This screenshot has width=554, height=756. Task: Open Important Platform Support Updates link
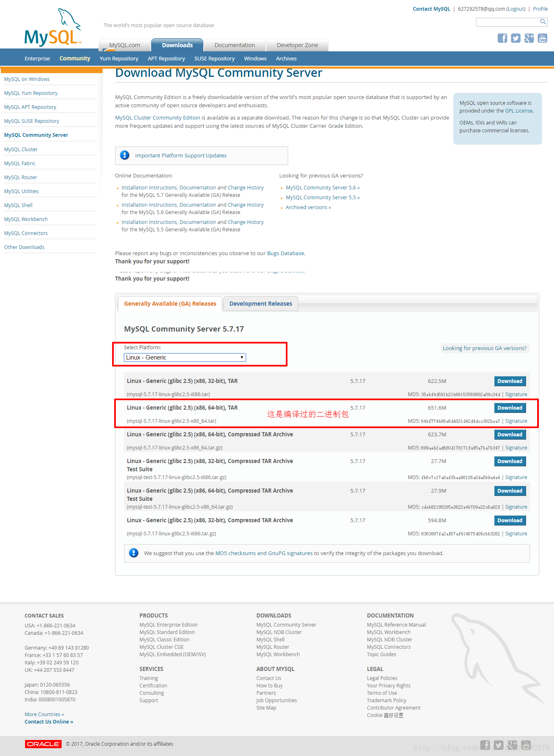181,156
